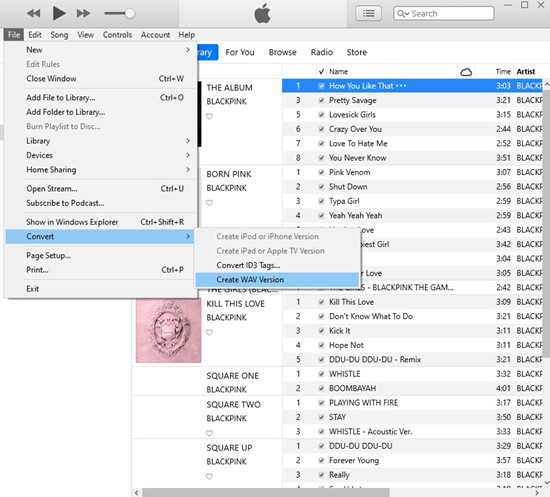Select the song PLAYING WITH FIRE
This screenshot has height=497, width=550.
(363, 403)
